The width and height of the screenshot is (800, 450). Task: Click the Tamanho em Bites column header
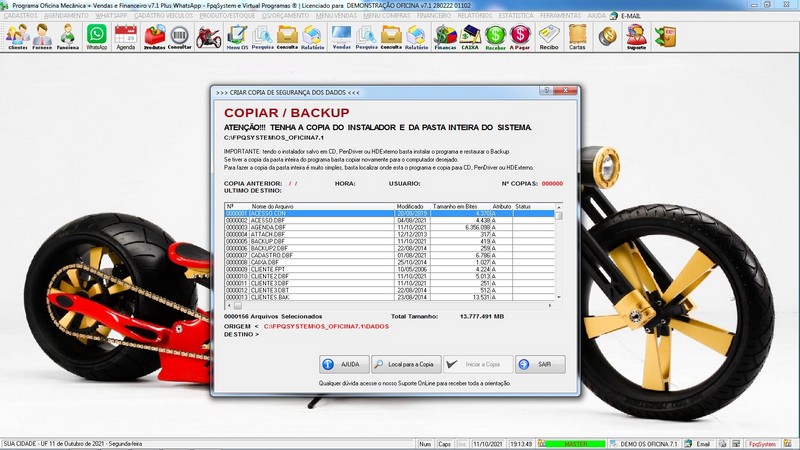pyautogui.click(x=461, y=207)
